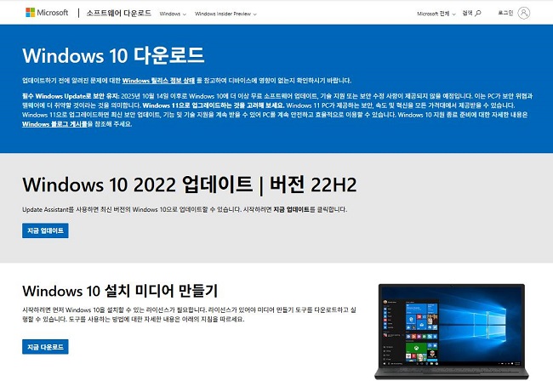Screen dimensions: 553x392
Task: Click the Update Assistant description text
Action: point(185,209)
